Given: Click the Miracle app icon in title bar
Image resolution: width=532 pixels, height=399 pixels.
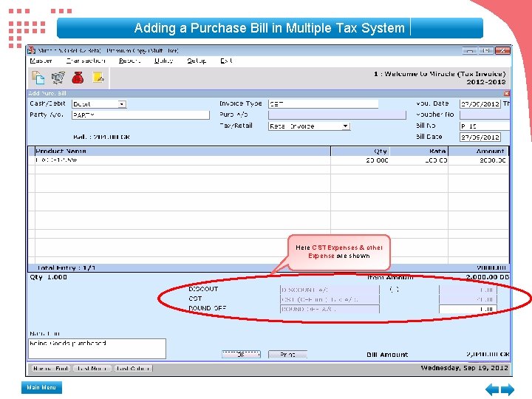Looking at the screenshot, I should tap(32, 50).
